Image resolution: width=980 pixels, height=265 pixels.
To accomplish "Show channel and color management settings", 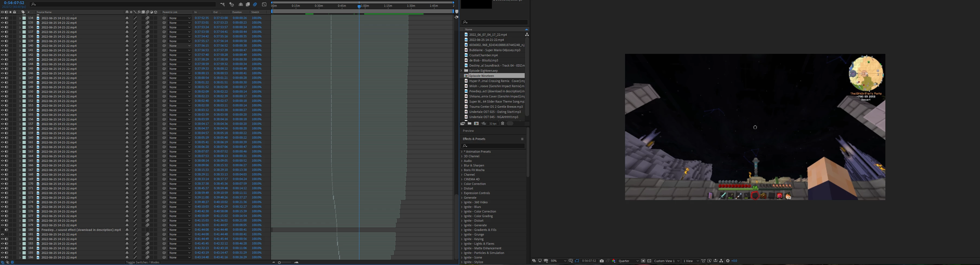I will [x=614, y=261].
